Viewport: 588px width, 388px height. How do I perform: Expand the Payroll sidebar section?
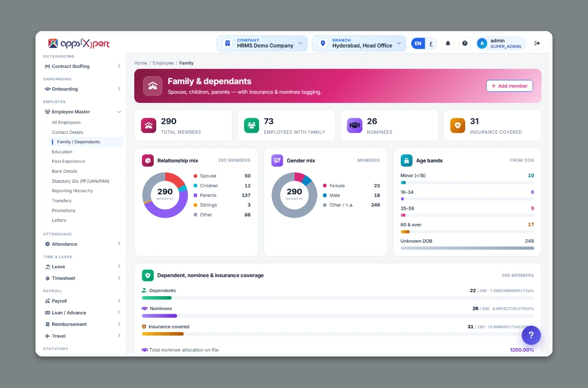[x=82, y=301]
